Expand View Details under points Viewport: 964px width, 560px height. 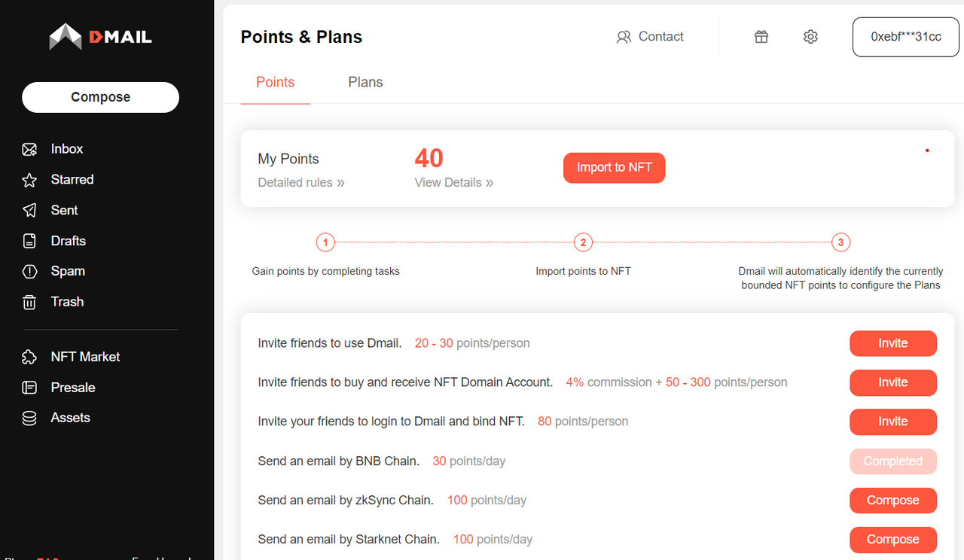tap(454, 182)
